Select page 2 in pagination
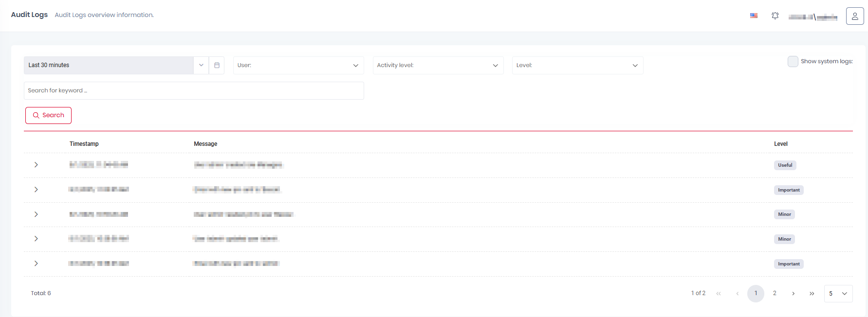Image resolution: width=868 pixels, height=317 pixels. 775,293
